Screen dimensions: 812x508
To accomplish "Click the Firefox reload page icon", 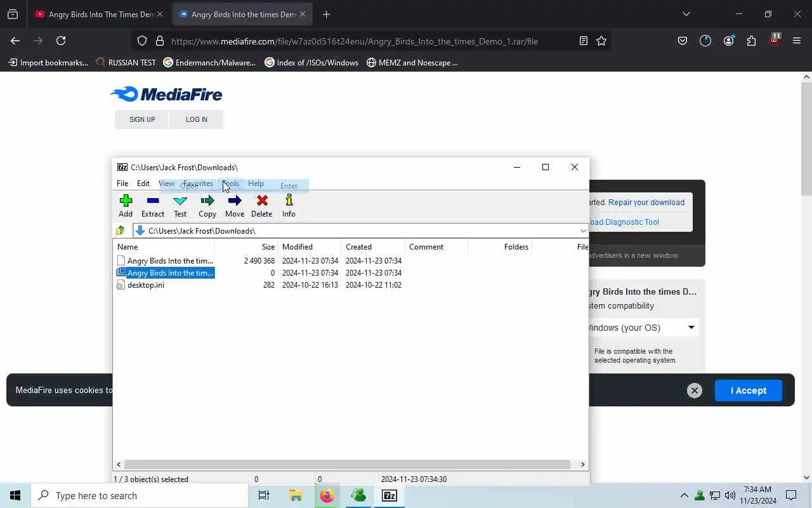I will [x=61, y=41].
